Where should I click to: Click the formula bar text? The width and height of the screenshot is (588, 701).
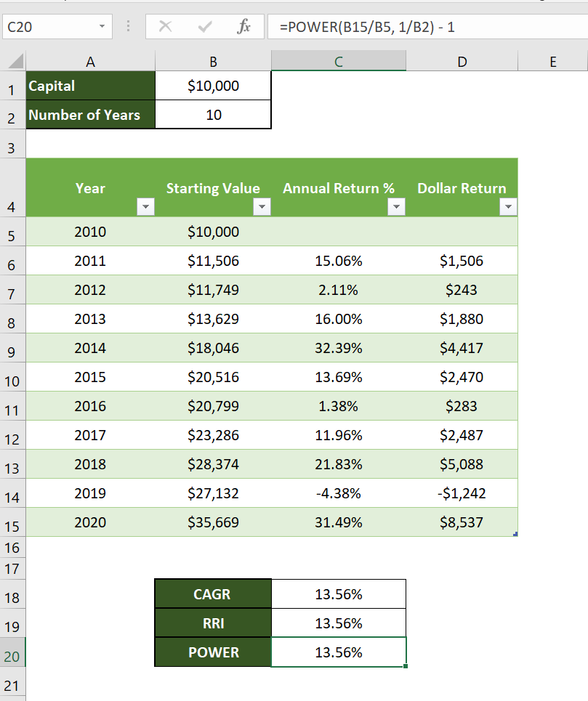(x=363, y=26)
